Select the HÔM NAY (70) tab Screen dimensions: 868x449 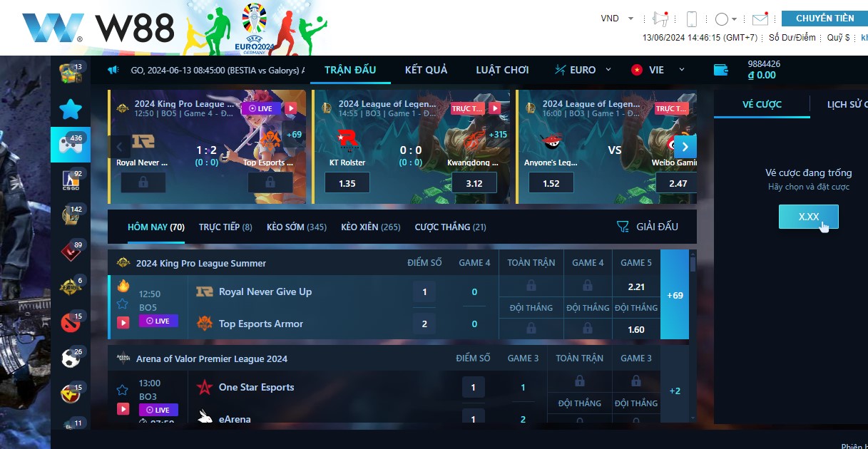(156, 227)
